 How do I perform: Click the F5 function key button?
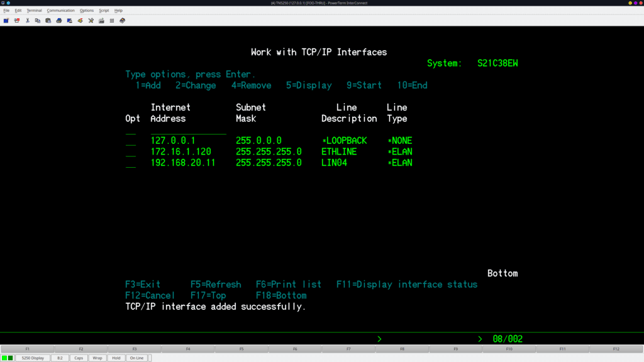[x=241, y=349]
